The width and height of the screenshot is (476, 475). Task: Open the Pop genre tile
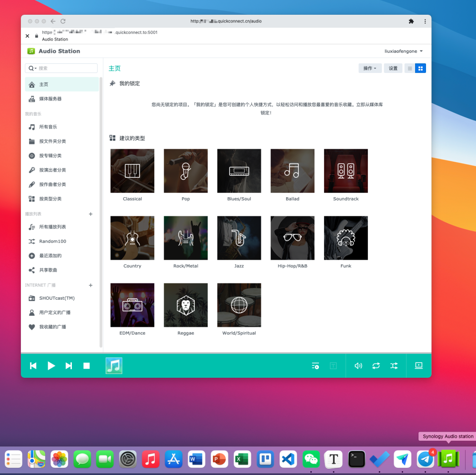[x=186, y=171]
